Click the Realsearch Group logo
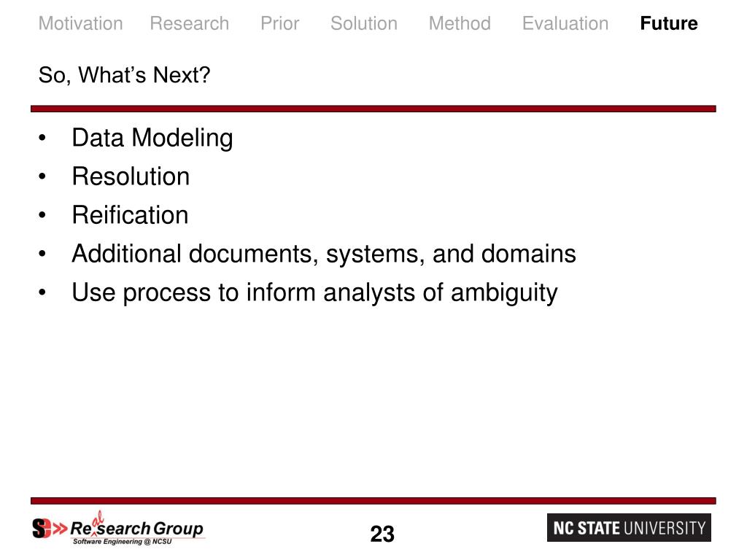This screenshot has width=747, height=560. (119, 528)
